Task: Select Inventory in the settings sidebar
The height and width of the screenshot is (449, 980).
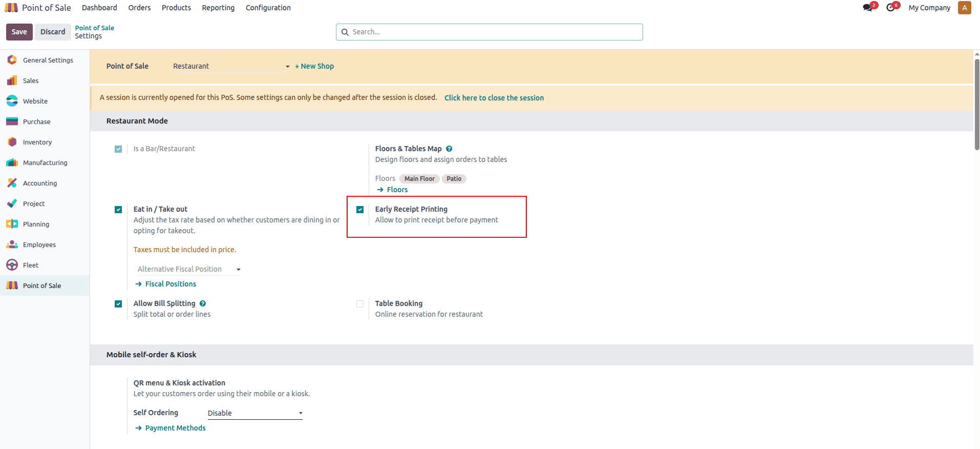Action: (x=45, y=142)
